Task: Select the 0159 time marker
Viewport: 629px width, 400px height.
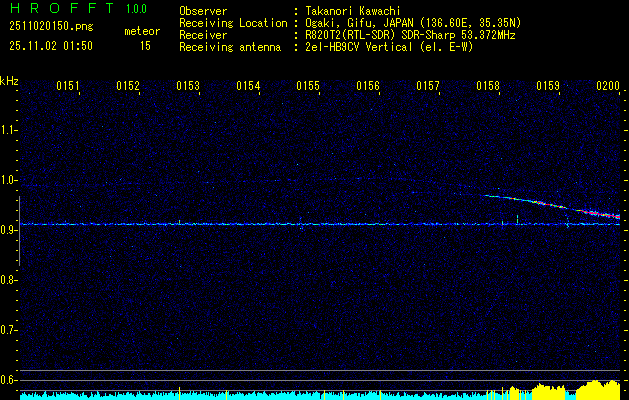Action: pos(548,87)
